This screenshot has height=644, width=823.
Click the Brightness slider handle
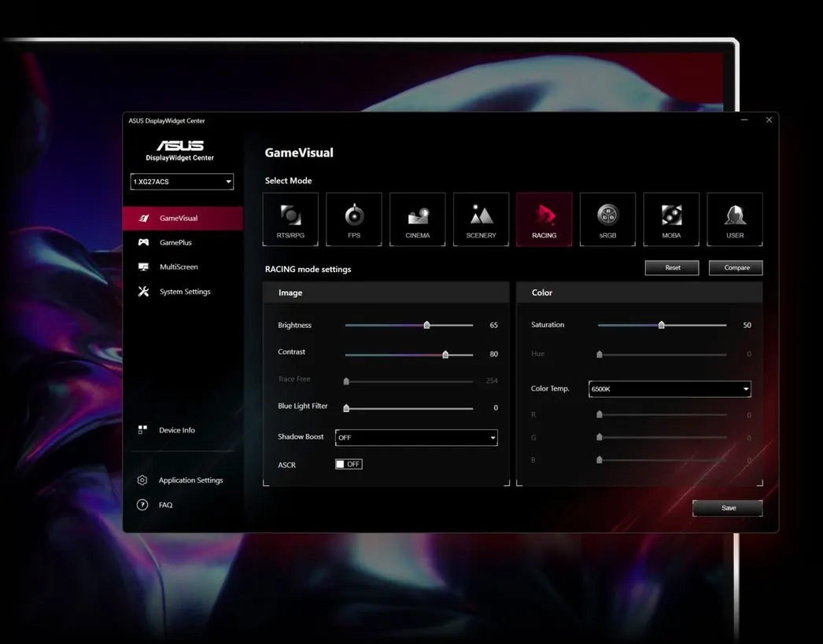pyautogui.click(x=426, y=326)
